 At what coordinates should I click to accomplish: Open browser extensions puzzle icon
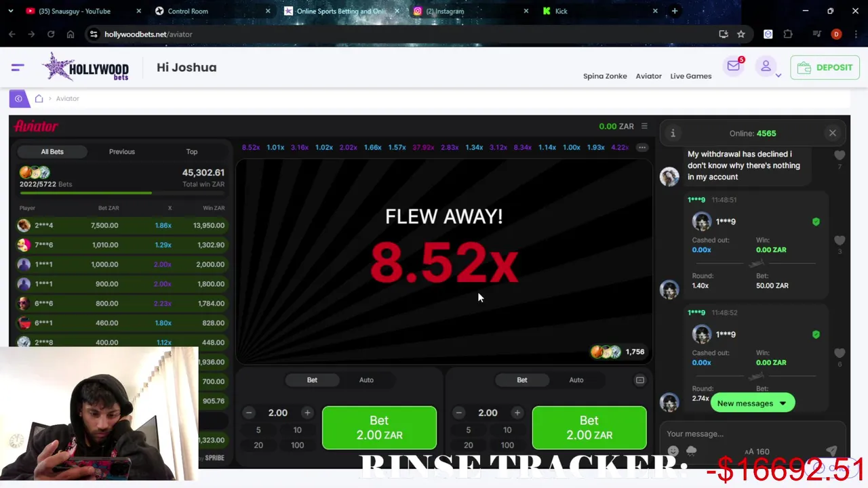click(x=788, y=34)
